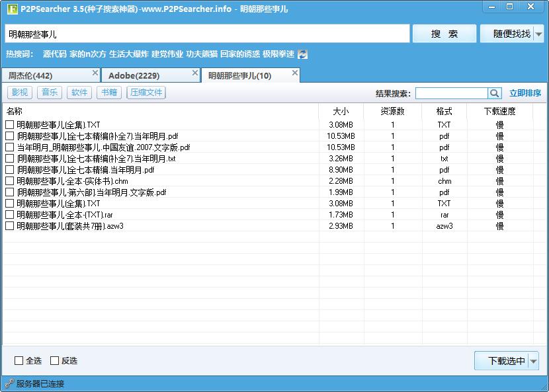Close the Adobe(2229) tab
Image resolution: width=549 pixels, height=392 pixels.
click(195, 73)
